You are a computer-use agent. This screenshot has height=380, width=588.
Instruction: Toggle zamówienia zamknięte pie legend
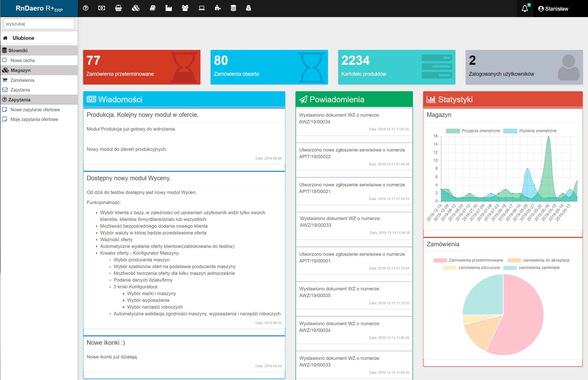pyautogui.click(x=531, y=268)
